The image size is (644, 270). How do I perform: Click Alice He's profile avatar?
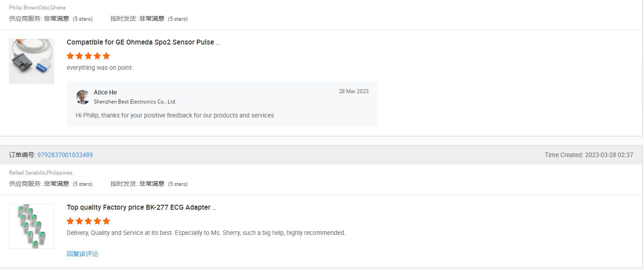82,97
